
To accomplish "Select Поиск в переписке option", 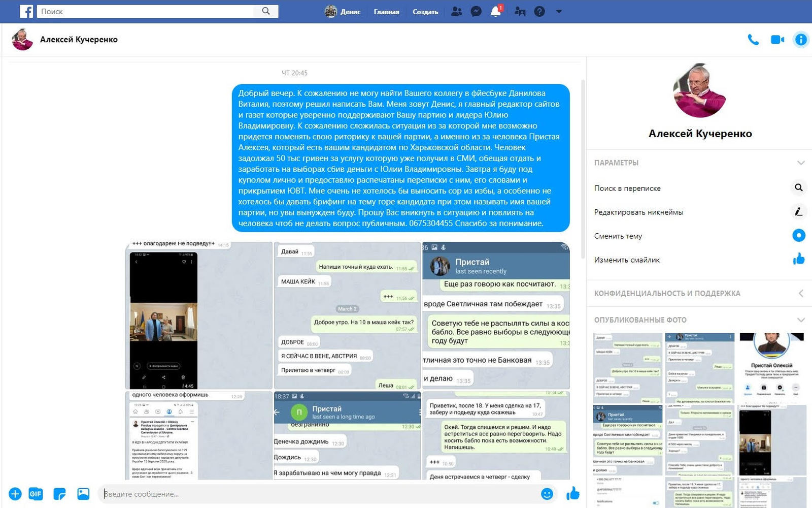I will point(627,188).
